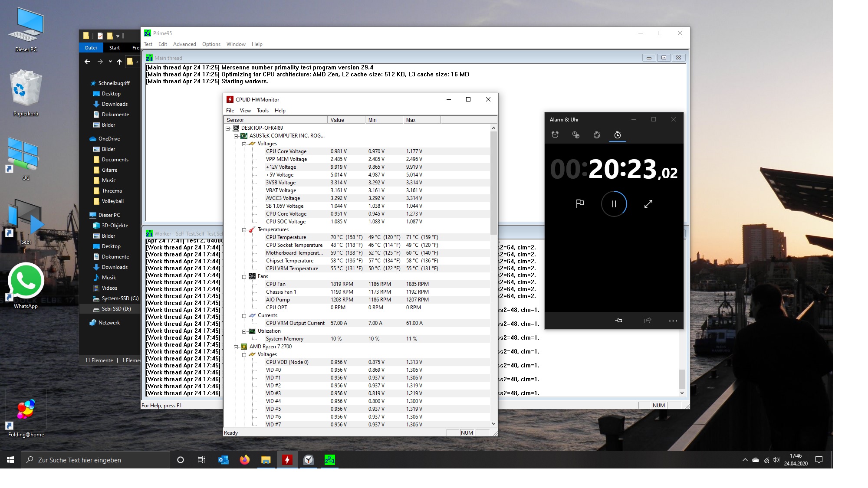Click the HWMonitor vertical scrollbar down arrow
Viewport: 868px width, 488px height.
pos(493,424)
